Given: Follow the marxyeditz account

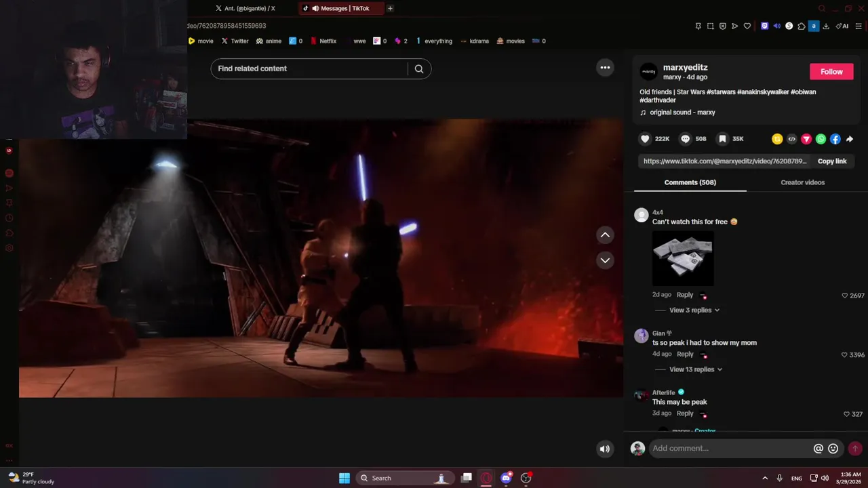Looking at the screenshot, I should pyautogui.click(x=831, y=72).
